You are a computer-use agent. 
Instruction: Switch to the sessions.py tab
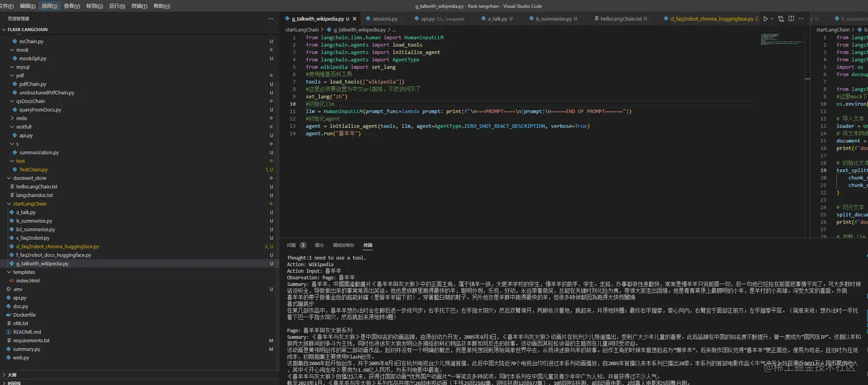(385, 18)
